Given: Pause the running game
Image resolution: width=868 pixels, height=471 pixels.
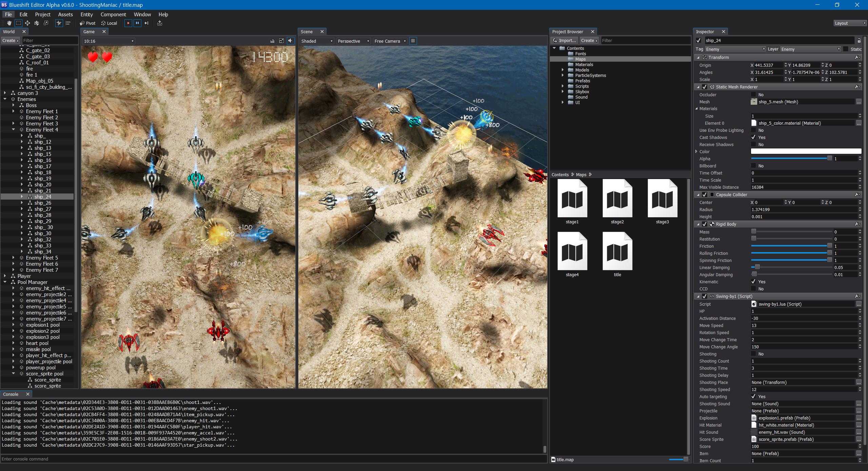Looking at the screenshot, I should (137, 23).
